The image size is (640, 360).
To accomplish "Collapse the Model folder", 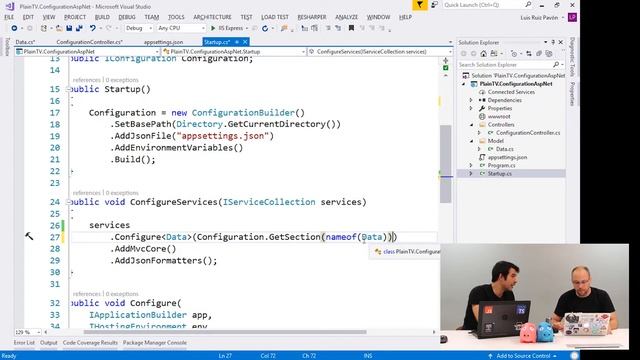I will 471,141.
